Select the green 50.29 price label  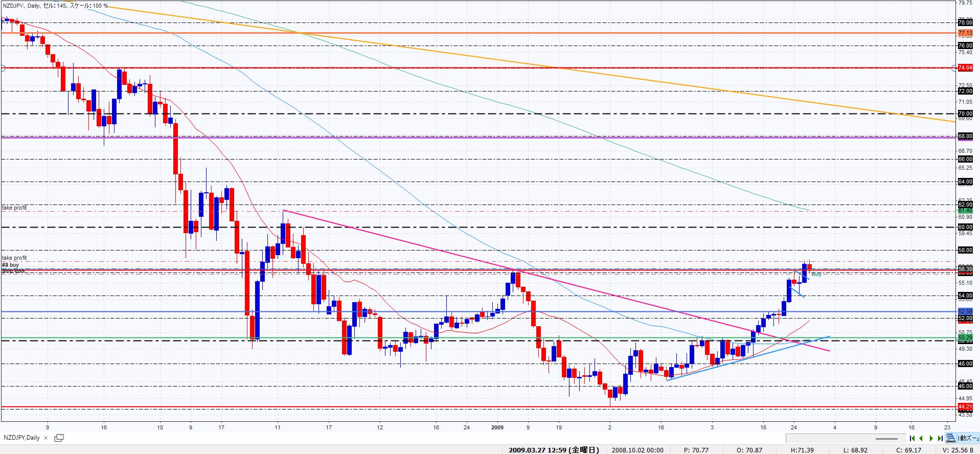point(965,337)
